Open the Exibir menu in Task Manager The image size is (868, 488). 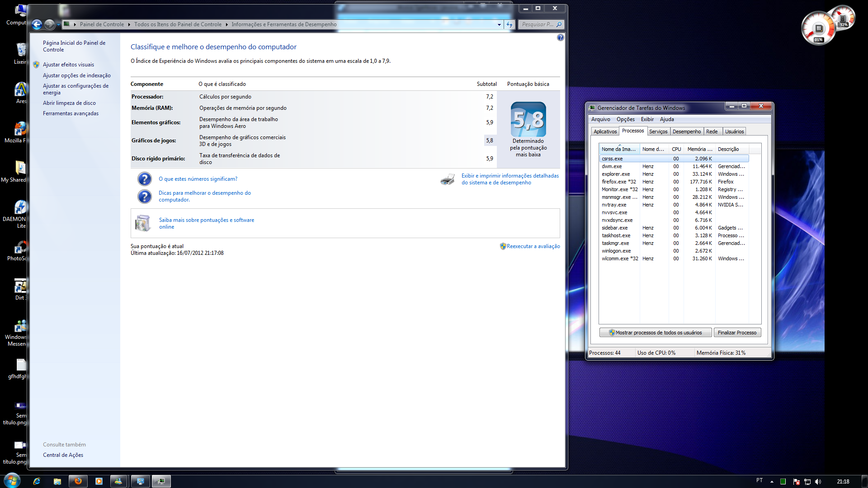click(x=647, y=119)
